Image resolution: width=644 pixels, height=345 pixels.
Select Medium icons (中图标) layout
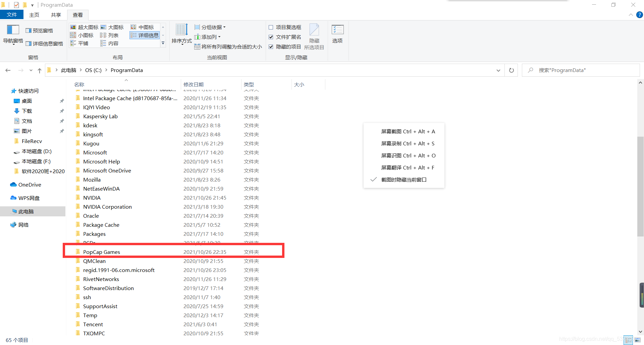(x=142, y=27)
